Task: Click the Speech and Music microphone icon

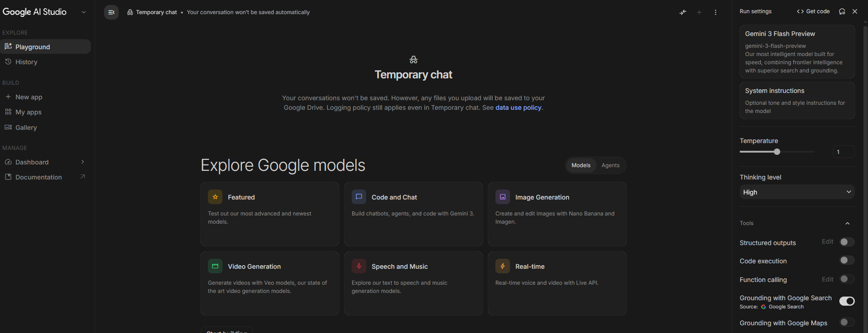Action: tap(359, 266)
